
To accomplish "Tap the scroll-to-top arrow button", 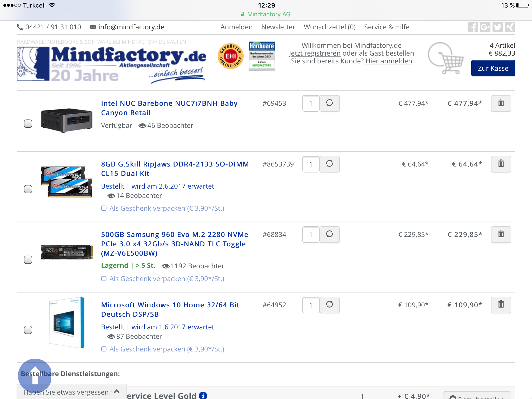I will coord(34,375).
